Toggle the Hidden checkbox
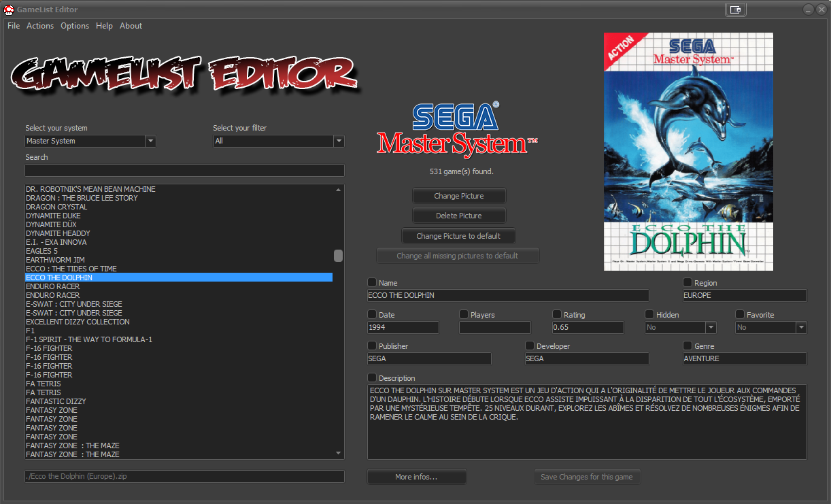Viewport: 831px width, 504px height. 649,314
